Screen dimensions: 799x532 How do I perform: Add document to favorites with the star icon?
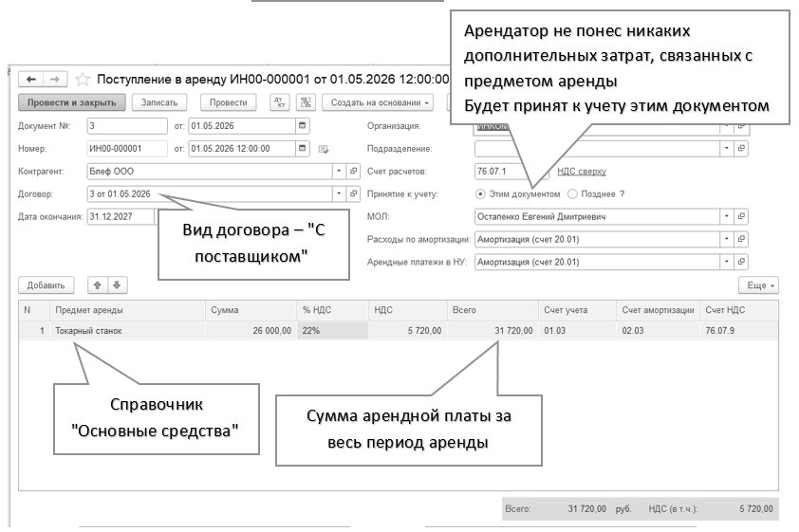point(83,80)
